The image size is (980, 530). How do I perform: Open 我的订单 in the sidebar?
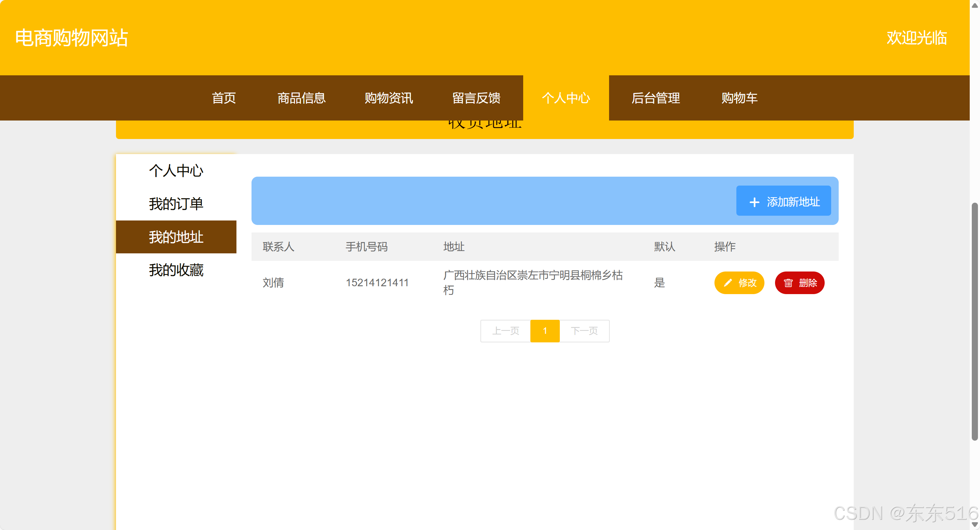click(176, 204)
